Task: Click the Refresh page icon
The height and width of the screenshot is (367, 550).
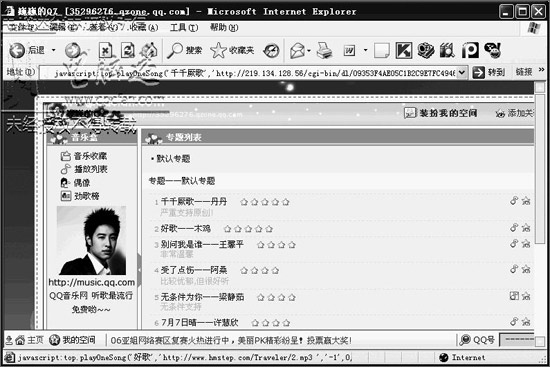Action: pos(128,51)
